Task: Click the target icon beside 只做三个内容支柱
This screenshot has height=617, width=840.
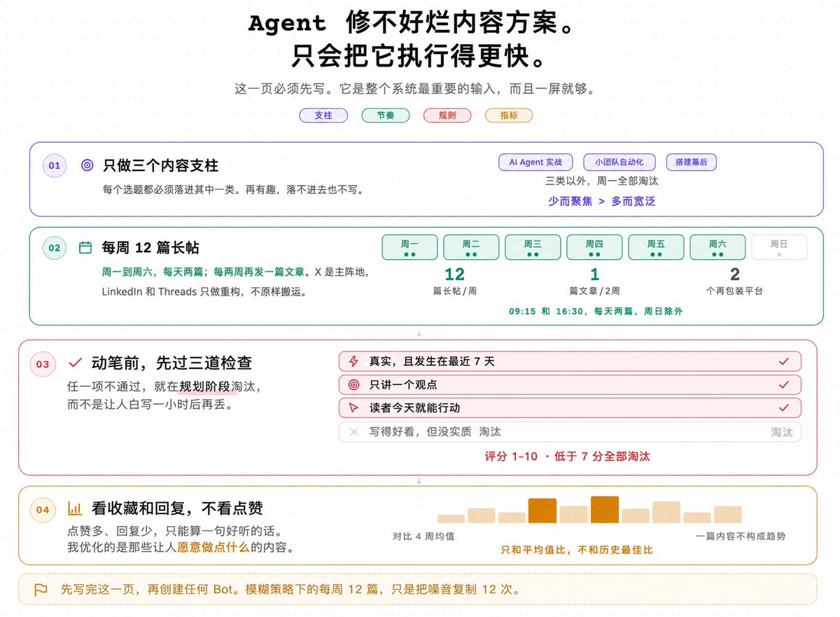Action: 87,166
